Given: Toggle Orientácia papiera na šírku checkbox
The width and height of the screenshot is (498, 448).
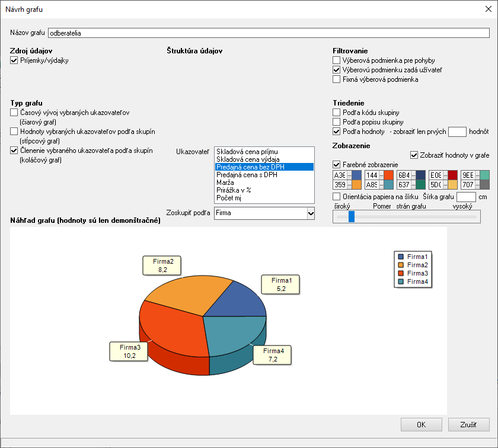Looking at the screenshot, I should point(337,196).
